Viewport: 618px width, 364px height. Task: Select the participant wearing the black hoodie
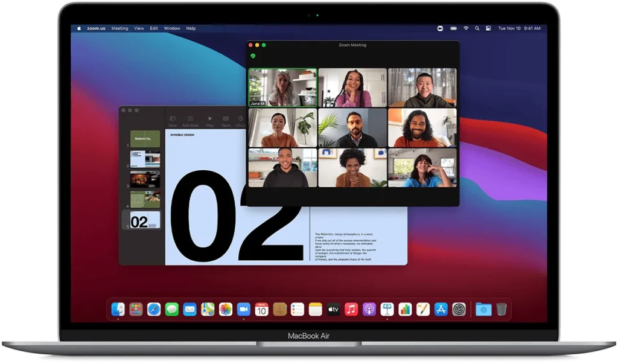(282, 168)
